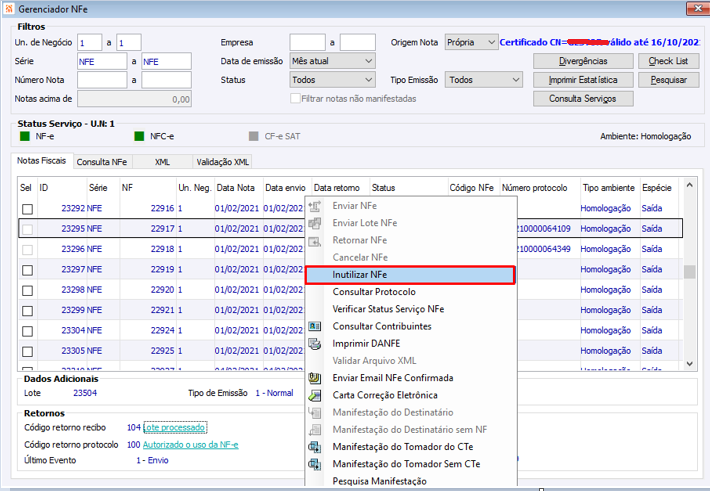Open the Tipo Emissão dropdown

point(485,80)
